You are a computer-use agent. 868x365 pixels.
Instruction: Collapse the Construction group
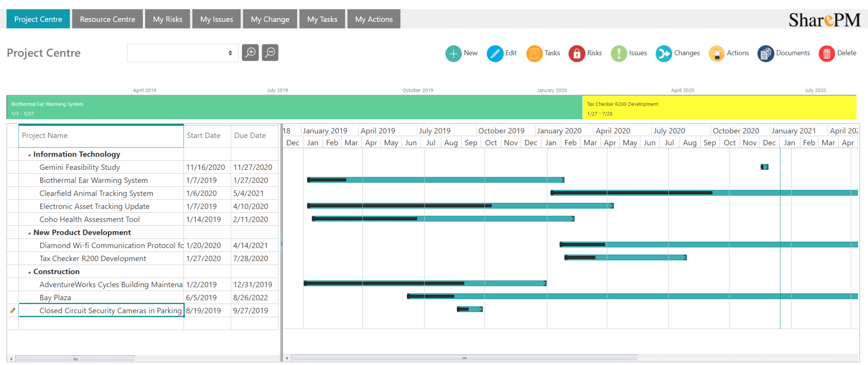(x=29, y=272)
